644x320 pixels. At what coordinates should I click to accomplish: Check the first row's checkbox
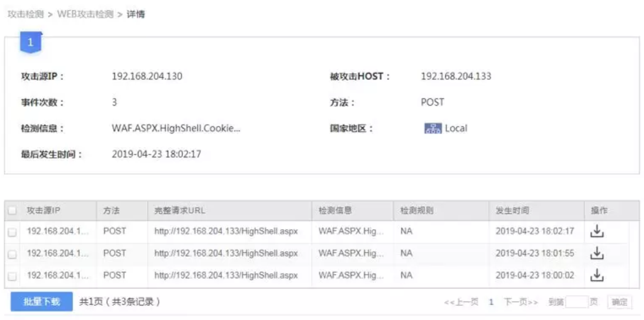(12, 232)
